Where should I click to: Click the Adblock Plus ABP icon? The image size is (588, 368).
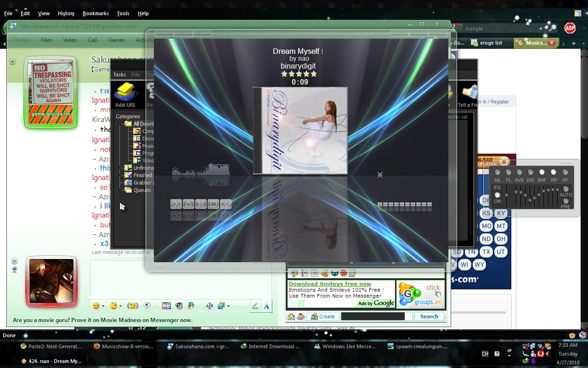pyautogui.click(x=570, y=28)
